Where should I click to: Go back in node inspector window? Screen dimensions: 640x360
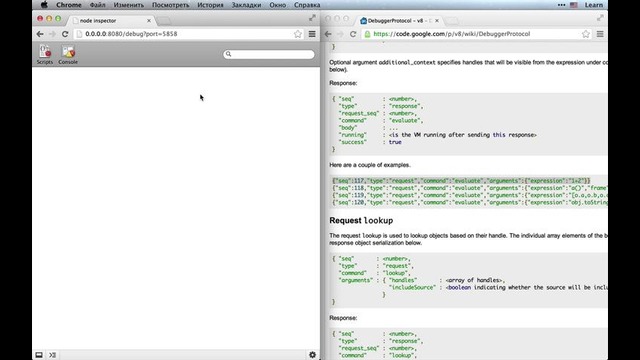coord(40,34)
